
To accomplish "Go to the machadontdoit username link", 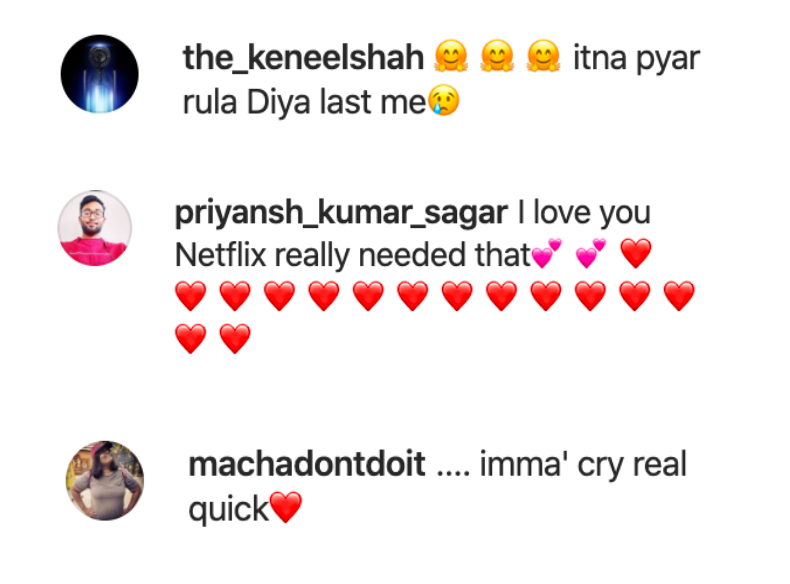I will tap(306, 465).
